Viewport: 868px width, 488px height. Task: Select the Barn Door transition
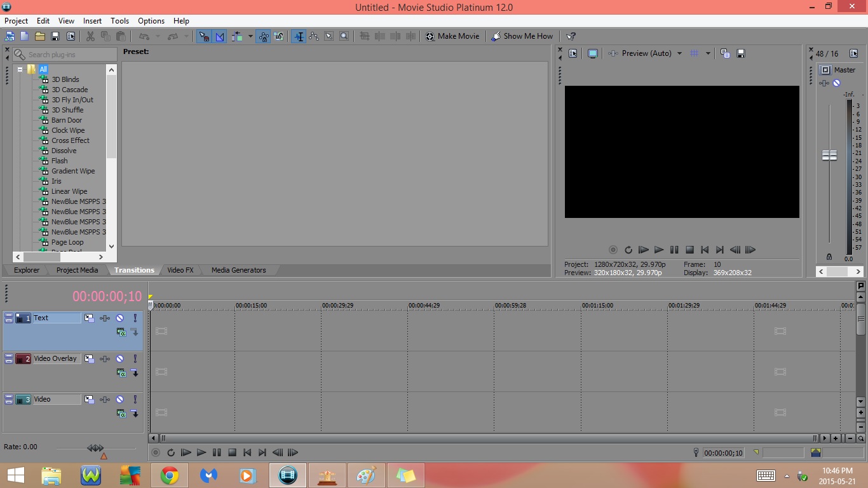[67, 120]
